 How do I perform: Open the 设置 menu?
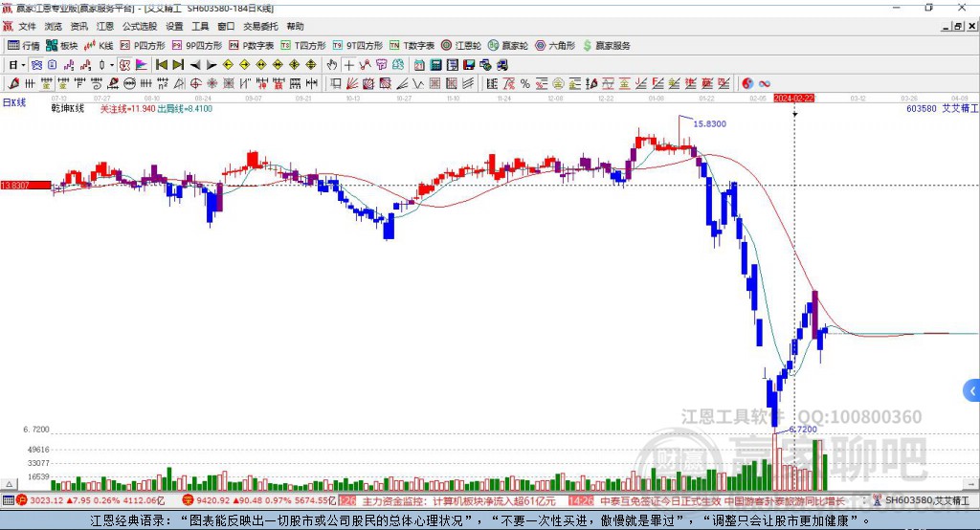point(174,26)
